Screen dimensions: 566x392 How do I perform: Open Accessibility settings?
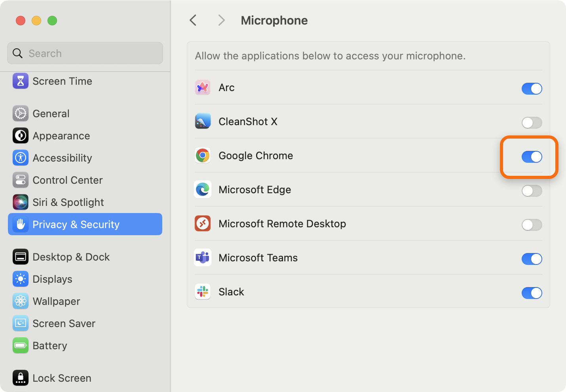(x=62, y=158)
